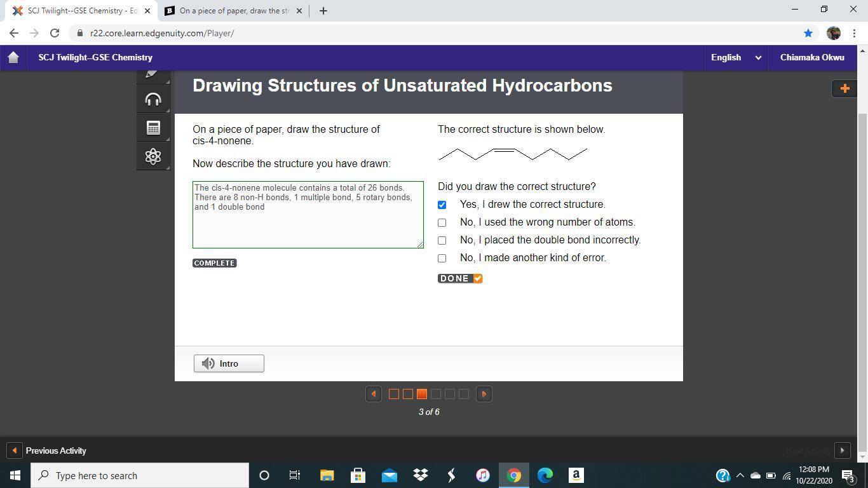
Task: Open Microsoft Store from the taskbar
Action: [x=358, y=475]
